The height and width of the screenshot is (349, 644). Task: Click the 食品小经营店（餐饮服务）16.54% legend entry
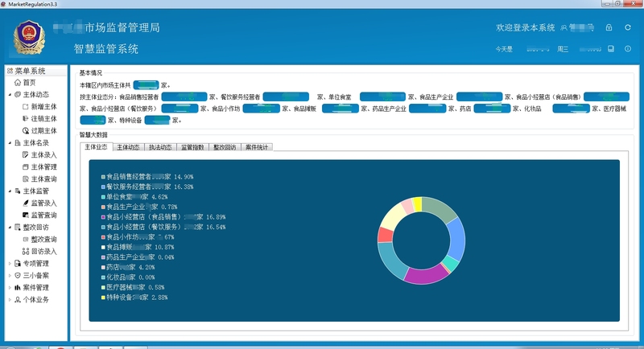(x=163, y=227)
